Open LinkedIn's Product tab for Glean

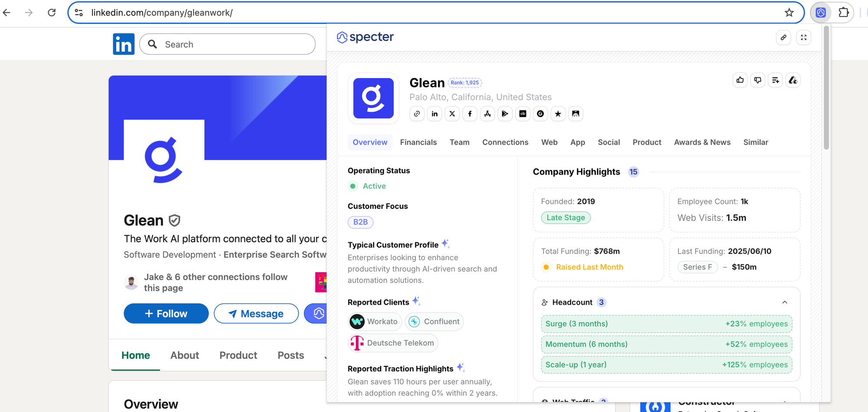pos(238,355)
